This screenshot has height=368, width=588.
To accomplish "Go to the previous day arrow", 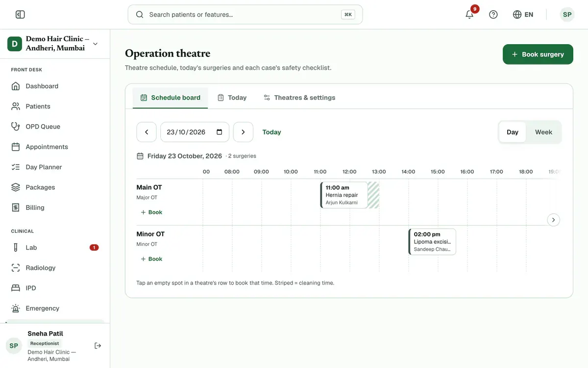I will tap(147, 132).
